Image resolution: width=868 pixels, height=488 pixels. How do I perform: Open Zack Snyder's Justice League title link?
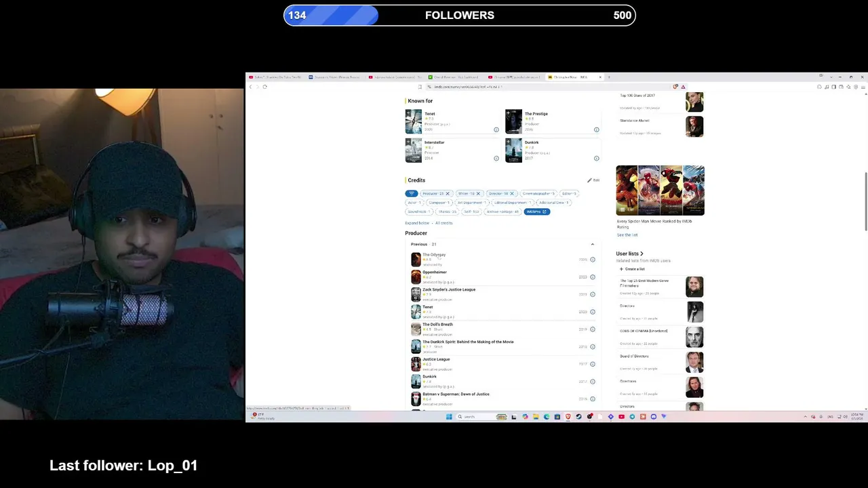click(x=449, y=289)
